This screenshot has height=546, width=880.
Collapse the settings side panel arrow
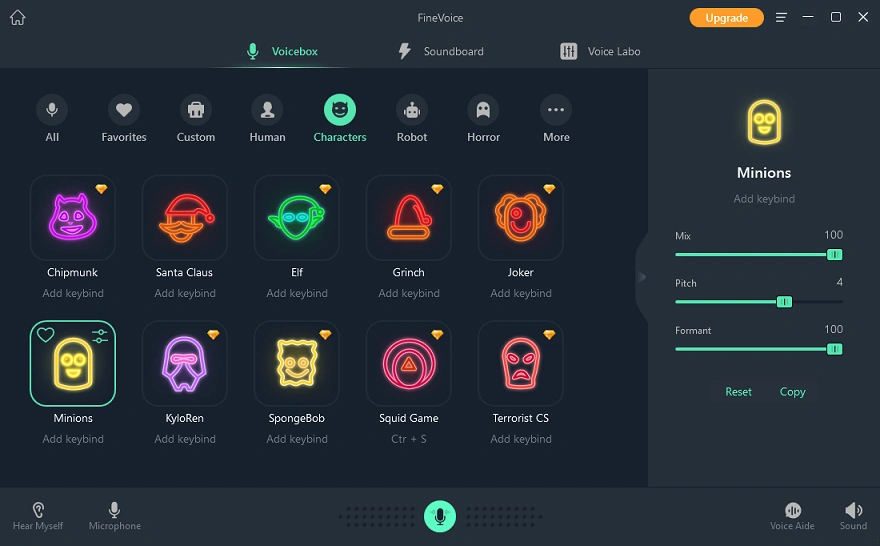pos(642,277)
